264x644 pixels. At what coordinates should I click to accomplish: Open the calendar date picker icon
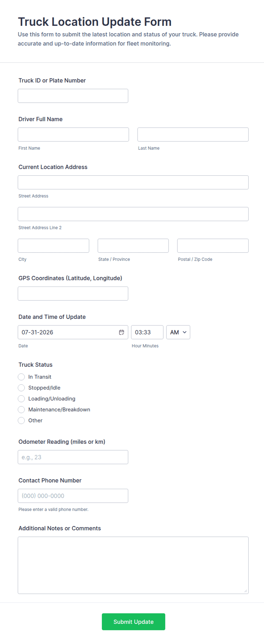coord(121,332)
